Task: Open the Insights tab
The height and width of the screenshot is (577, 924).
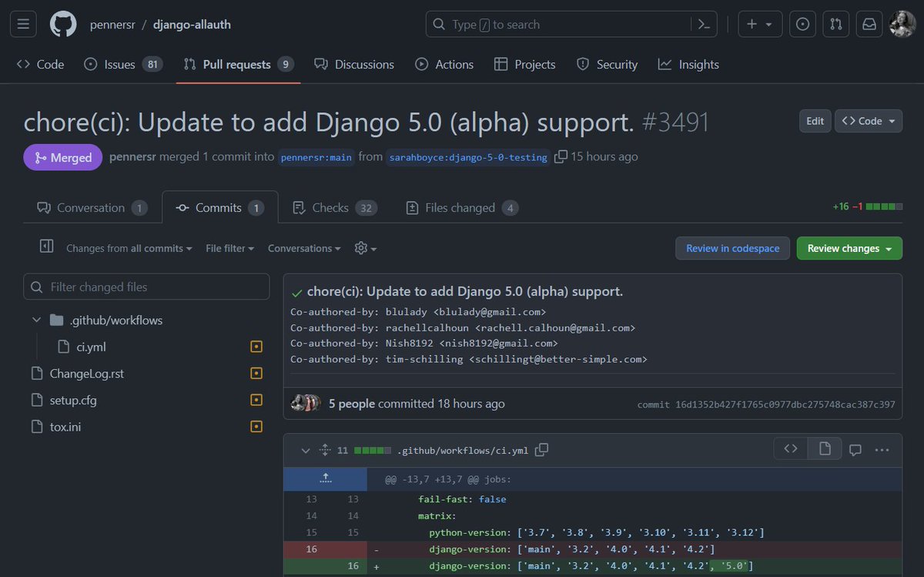Action: click(688, 65)
